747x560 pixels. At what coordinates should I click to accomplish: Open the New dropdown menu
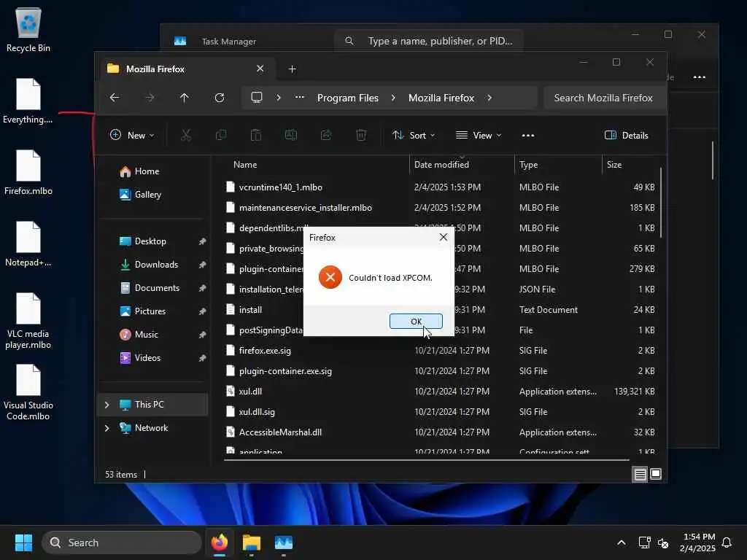tap(132, 135)
